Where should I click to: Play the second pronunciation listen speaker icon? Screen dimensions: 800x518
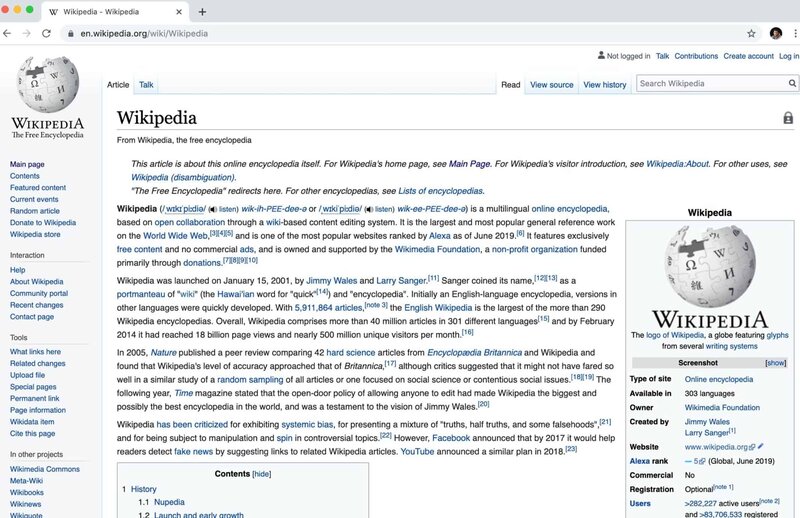pyautogui.click(x=368, y=209)
